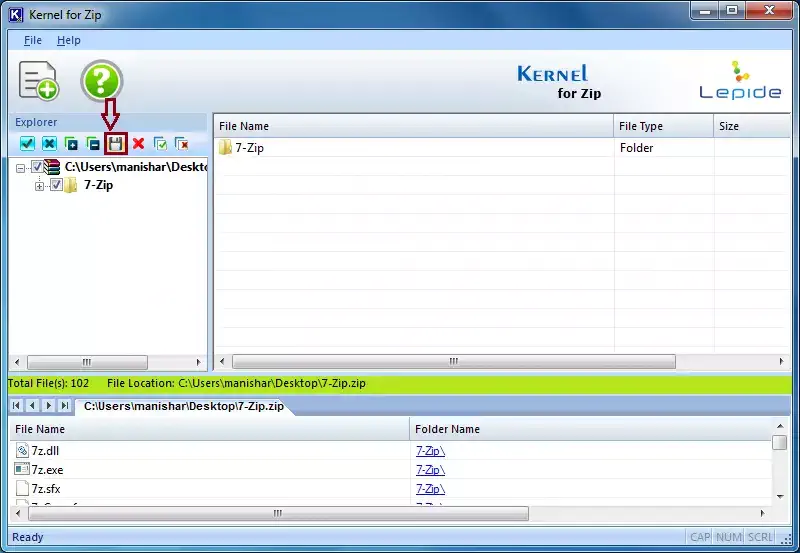800x553 pixels.
Task: Click the add ZIP file icon
Action: coord(39,81)
